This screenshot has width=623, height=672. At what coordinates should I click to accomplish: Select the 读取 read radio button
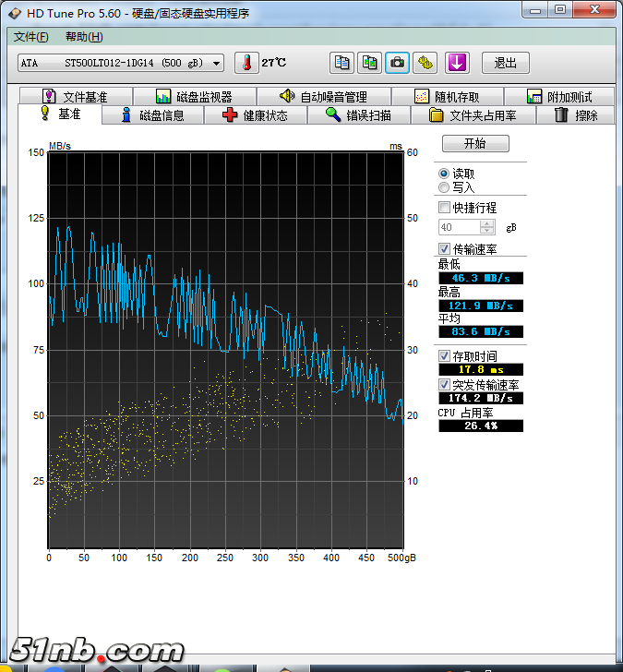pyautogui.click(x=444, y=174)
